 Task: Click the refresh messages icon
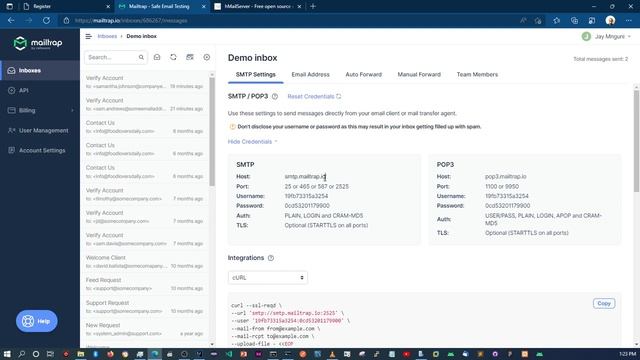(x=173, y=57)
